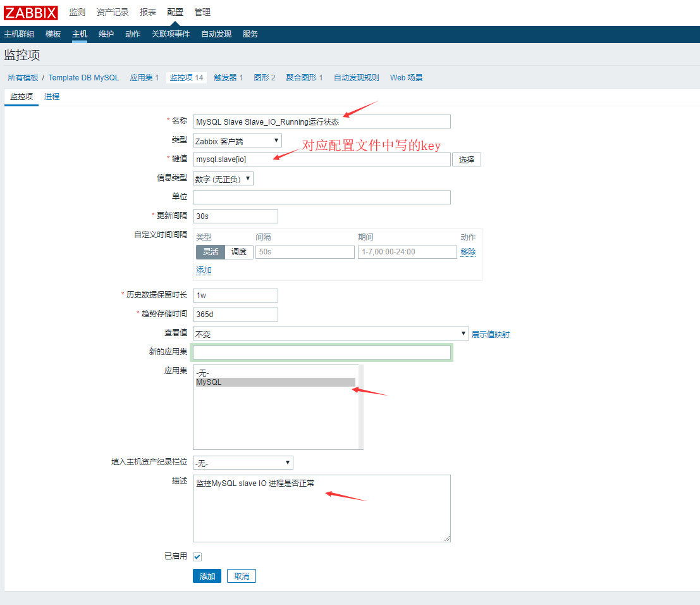The image size is (700, 605).
Task: Open the 信息类型 dropdown
Action: coord(223,179)
